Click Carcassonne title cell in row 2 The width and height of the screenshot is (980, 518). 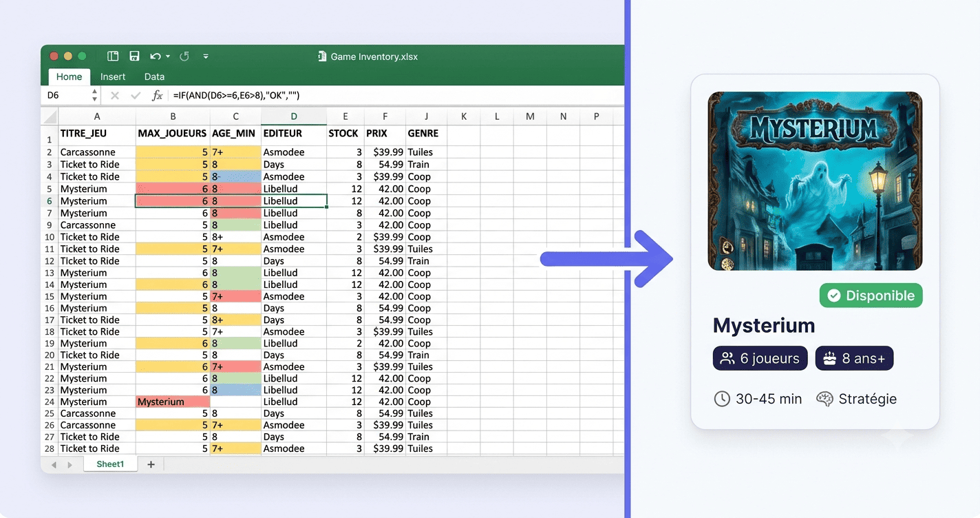97,152
